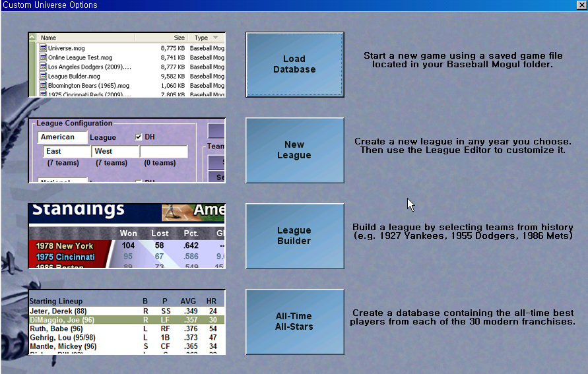Click the 'Create a database containing the all-time best' description
The height and width of the screenshot is (374, 588).
pyautogui.click(x=463, y=317)
